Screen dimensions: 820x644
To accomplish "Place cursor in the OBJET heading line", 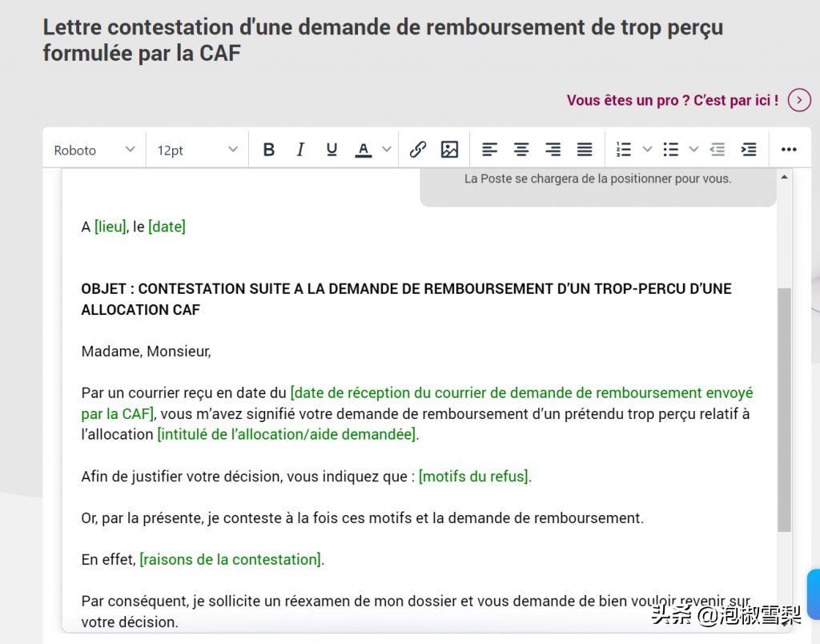I will pyautogui.click(x=406, y=299).
